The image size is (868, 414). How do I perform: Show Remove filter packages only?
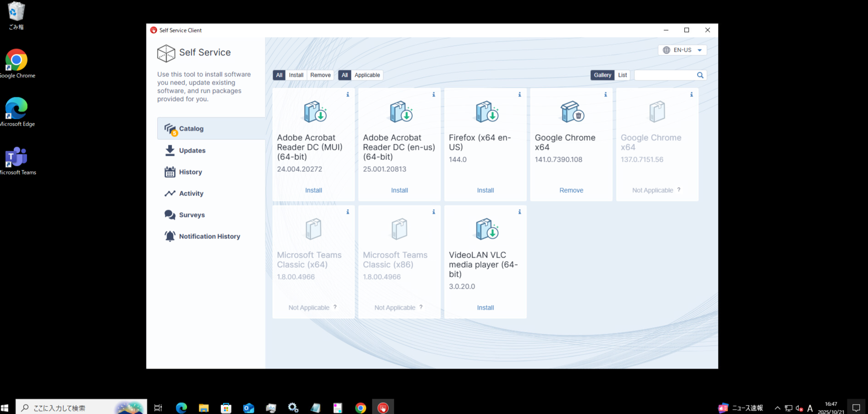(320, 75)
